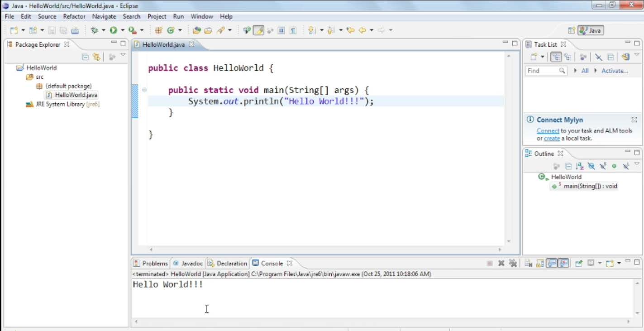Click the Open Task folder icon
This screenshot has width=644, height=331.
[208, 30]
